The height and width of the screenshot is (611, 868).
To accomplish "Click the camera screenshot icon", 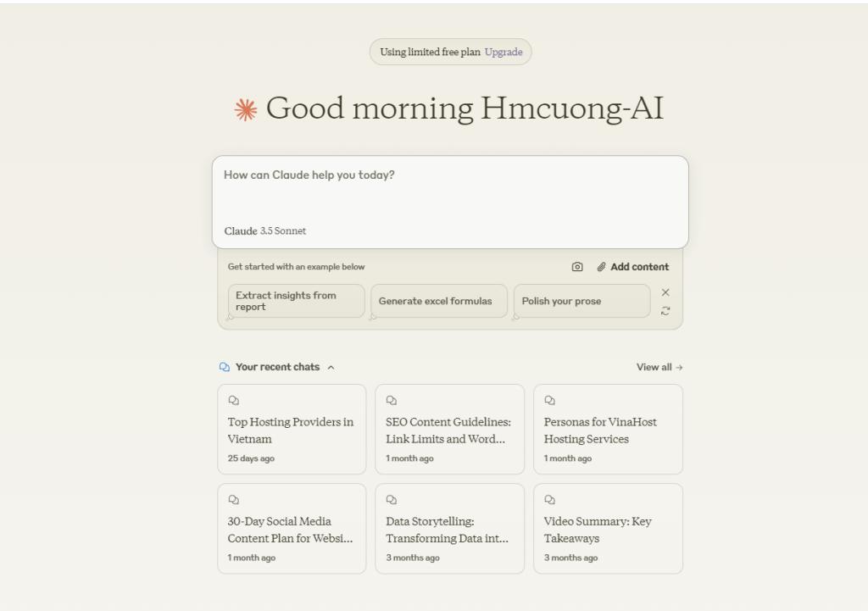I will tap(577, 267).
